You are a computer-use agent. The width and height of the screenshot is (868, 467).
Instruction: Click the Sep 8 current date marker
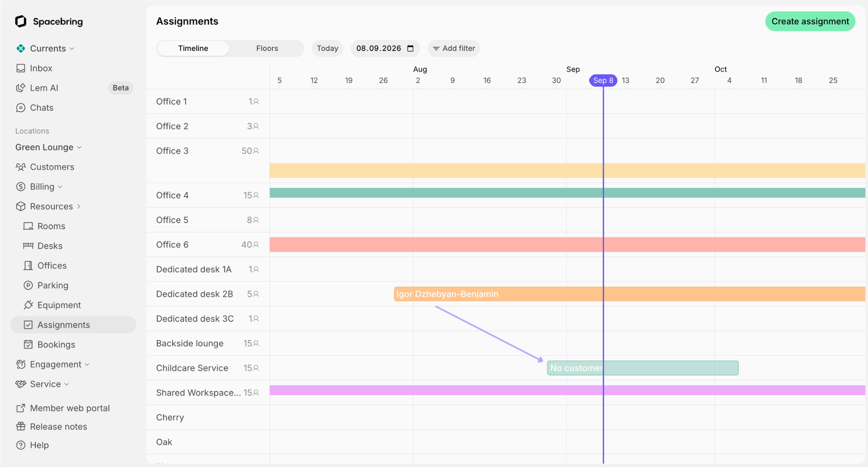click(603, 80)
